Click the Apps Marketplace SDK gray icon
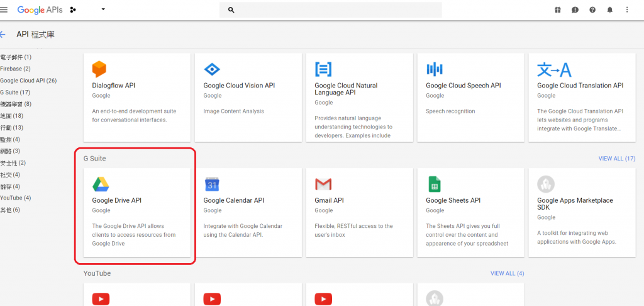 546,184
